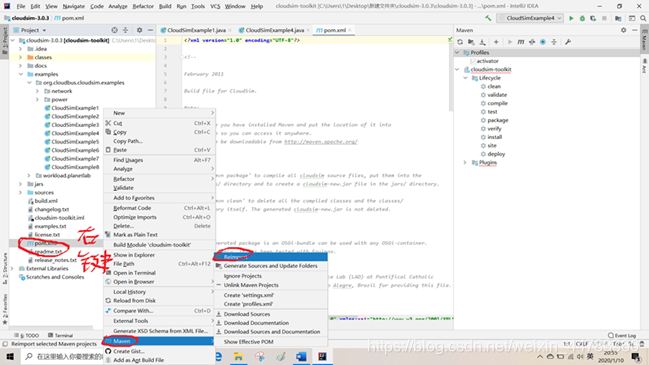Hide the Project panel minus icon
The image size is (649, 365).
[150, 30]
